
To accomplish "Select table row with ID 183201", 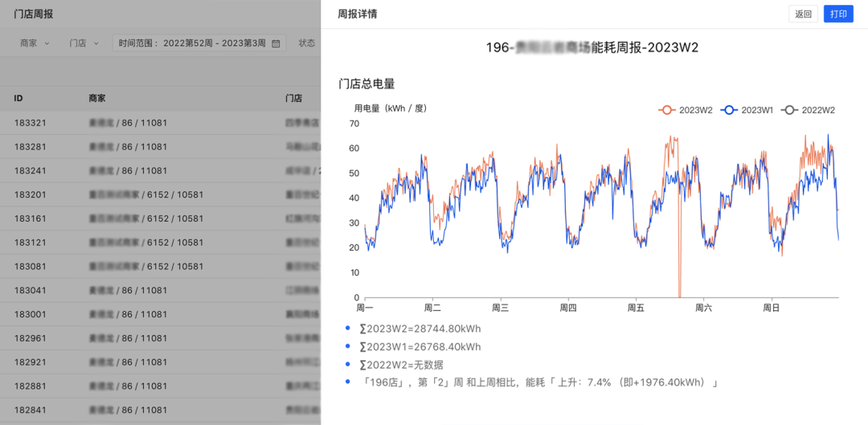I will point(161,194).
